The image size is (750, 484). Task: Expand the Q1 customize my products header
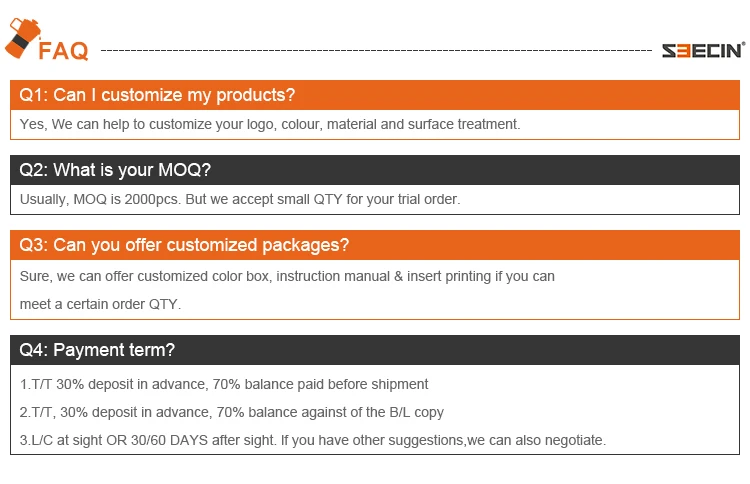click(375, 95)
